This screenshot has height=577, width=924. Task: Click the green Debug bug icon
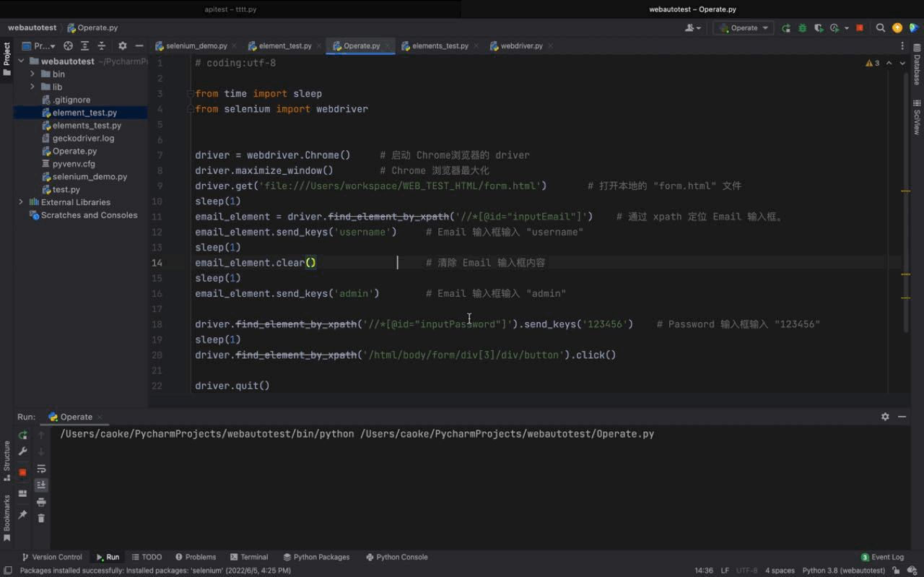tap(802, 28)
